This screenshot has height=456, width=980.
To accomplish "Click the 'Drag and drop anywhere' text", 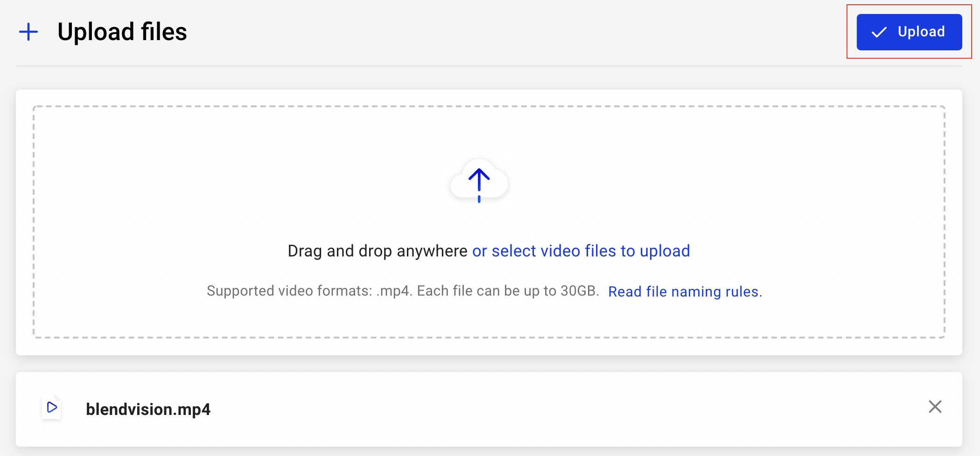I will point(377,251).
